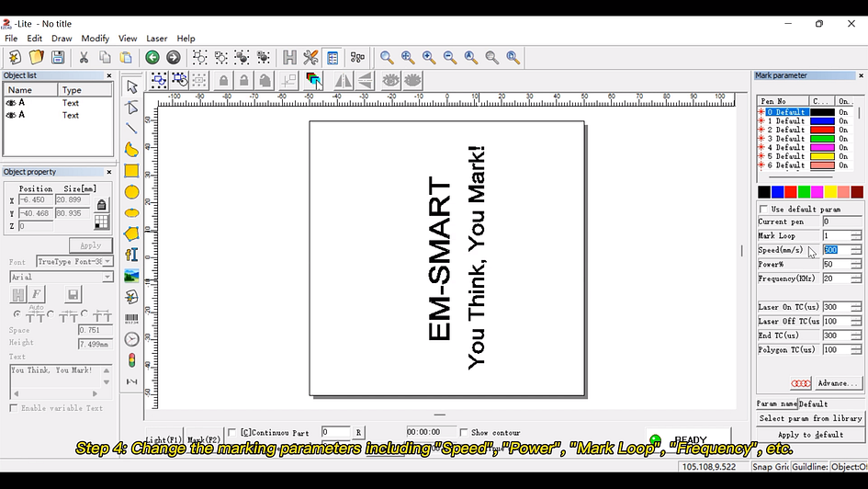Click the Advance... button
This screenshot has height=489, width=868.
coord(838,382)
